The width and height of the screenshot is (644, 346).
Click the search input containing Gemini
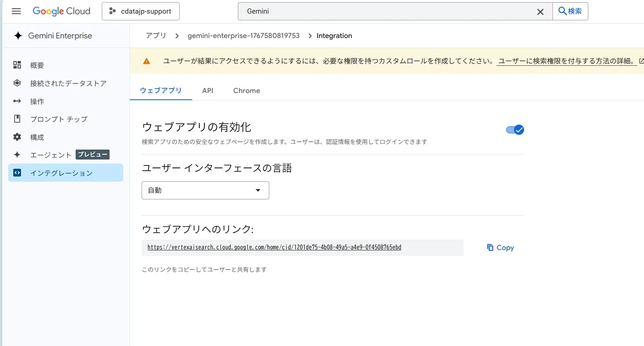click(387, 11)
